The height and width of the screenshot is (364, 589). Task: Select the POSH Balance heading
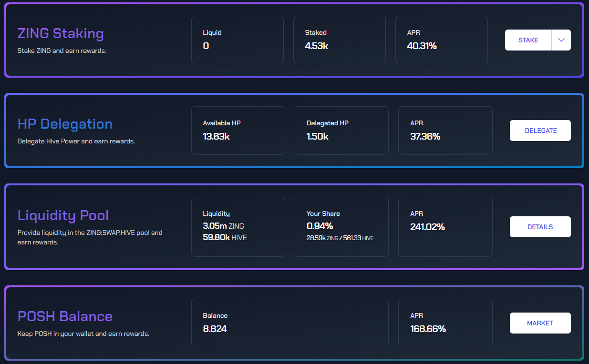pos(65,316)
